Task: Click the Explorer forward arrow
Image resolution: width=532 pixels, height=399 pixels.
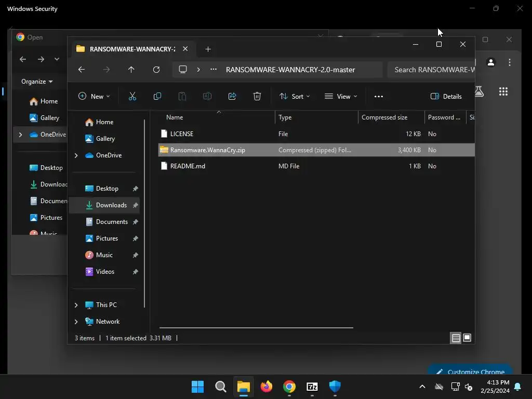Action: [x=107, y=70]
